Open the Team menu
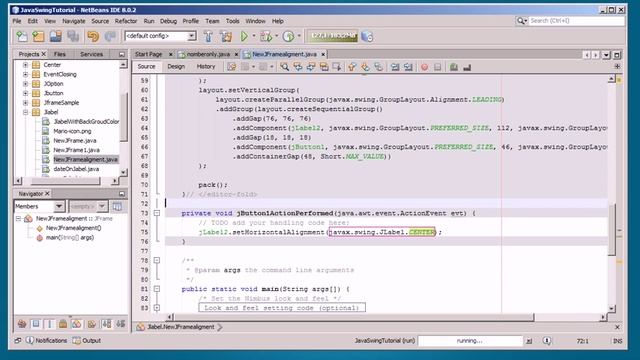640x360 pixels. [212, 21]
